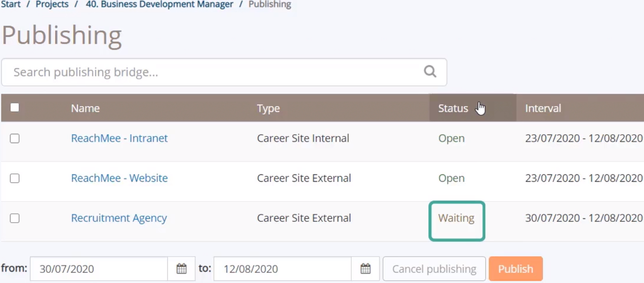The image size is (644, 283).
Task: Sort by the Type column header
Action: point(268,108)
